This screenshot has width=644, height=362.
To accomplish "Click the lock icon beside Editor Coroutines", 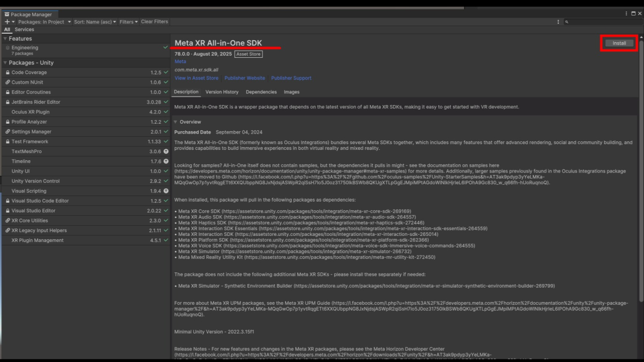I will [x=8, y=92].
